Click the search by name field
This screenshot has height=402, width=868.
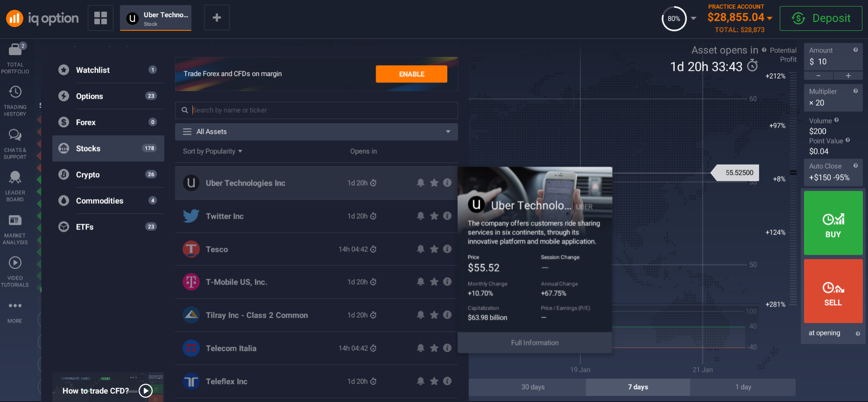(322, 110)
